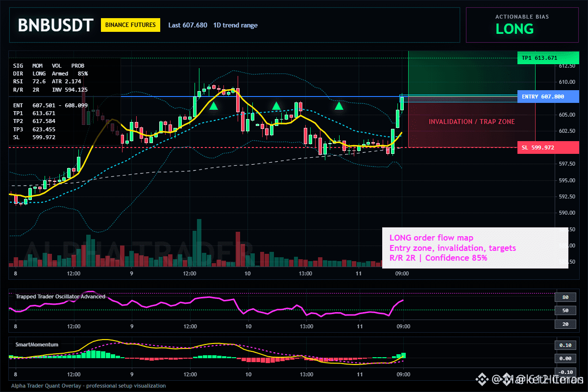Screen dimensions: 588x392
Task: Click the 'Alpha Trader Quant Overlay' footer text
Action: click(x=89, y=386)
